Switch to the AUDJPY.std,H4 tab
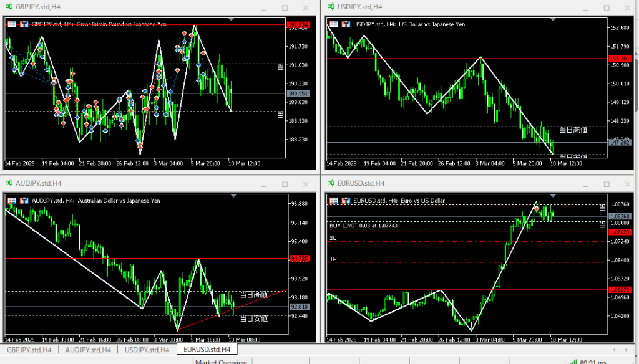Screen dimensions: 639x364 pos(89,350)
